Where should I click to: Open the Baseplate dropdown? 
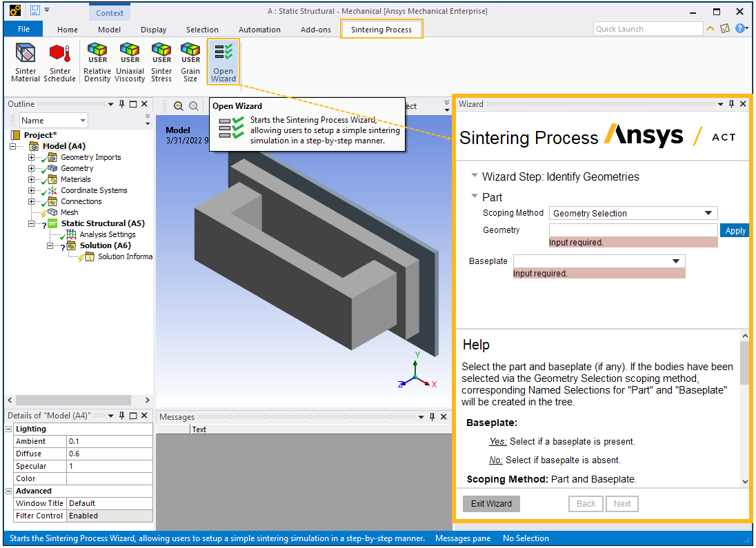click(x=599, y=261)
